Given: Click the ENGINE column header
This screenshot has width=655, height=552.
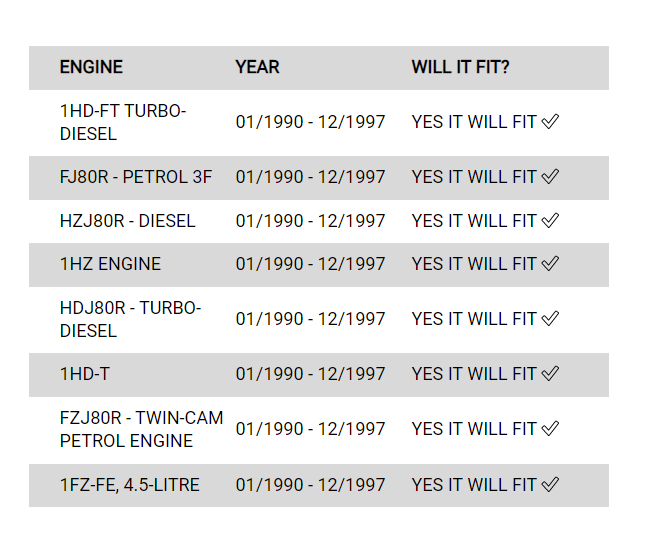Looking at the screenshot, I should (91, 67).
